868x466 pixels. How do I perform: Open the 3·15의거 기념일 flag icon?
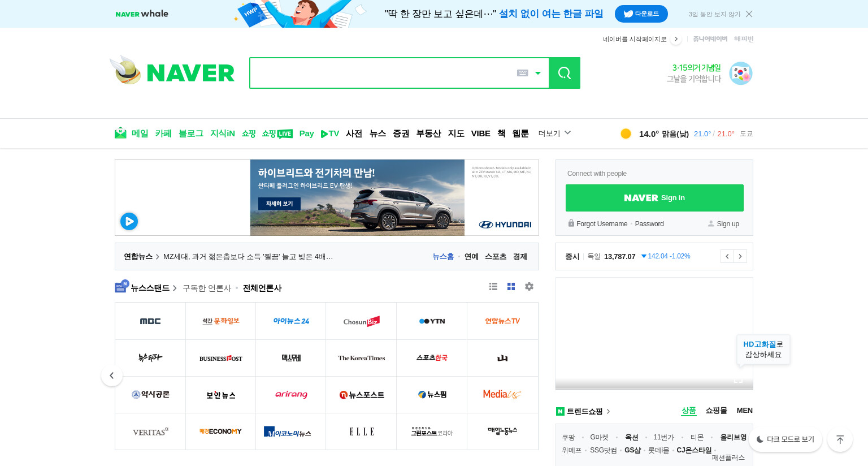point(740,74)
